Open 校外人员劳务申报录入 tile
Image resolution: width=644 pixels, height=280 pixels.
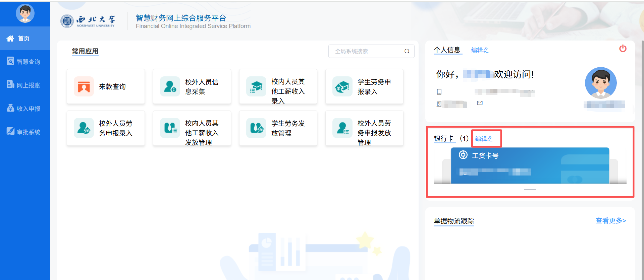coord(106,128)
